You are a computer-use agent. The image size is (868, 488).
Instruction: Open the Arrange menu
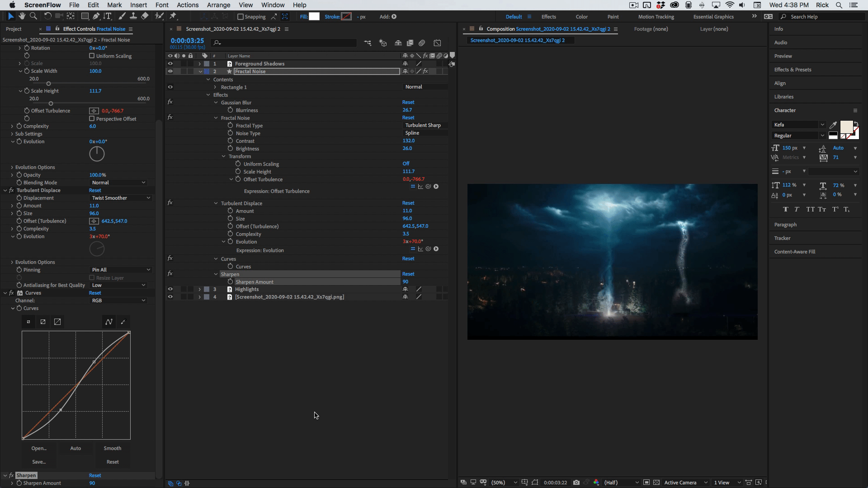pyautogui.click(x=218, y=5)
